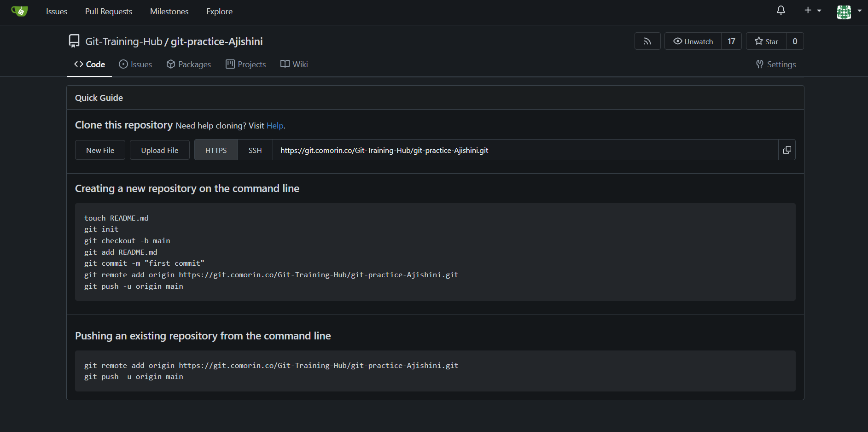Switch the clone URL to SSH
The height and width of the screenshot is (432, 868).
click(255, 150)
